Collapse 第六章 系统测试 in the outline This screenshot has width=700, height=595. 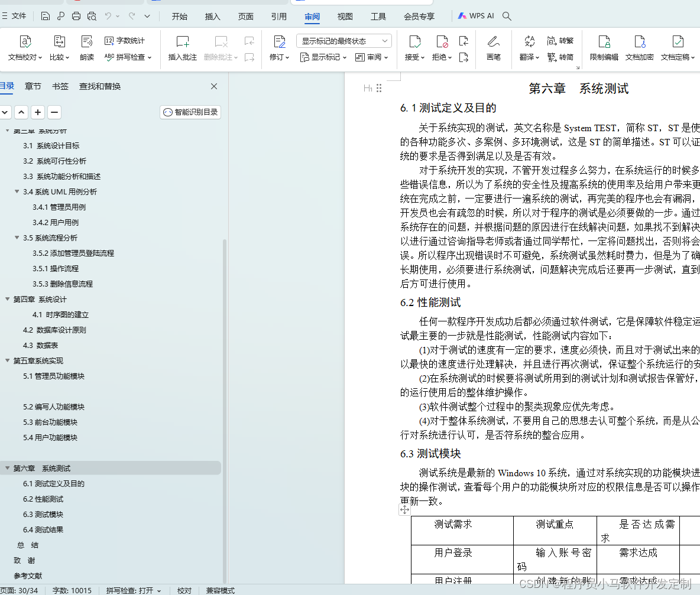[x=8, y=468]
